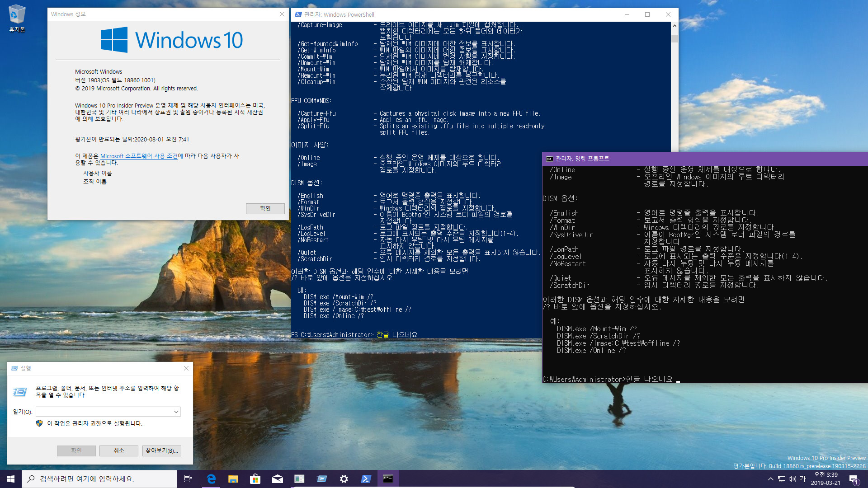Open volume control tray icon
Image resolution: width=868 pixels, height=488 pixels.
(792, 479)
